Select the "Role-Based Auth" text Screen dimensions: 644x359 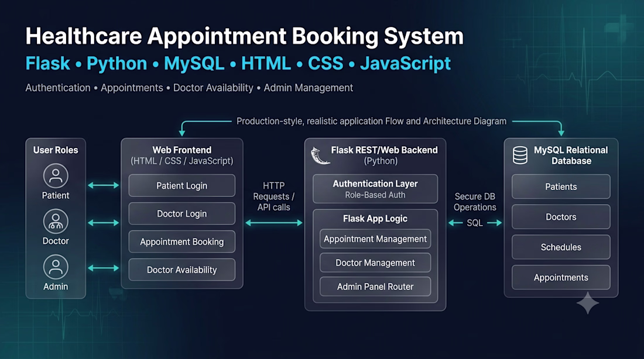tap(375, 195)
